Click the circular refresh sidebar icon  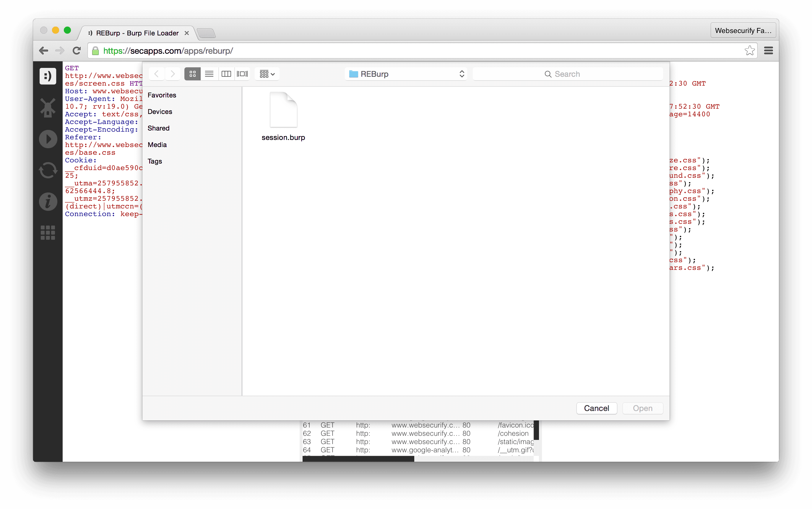pos(48,170)
